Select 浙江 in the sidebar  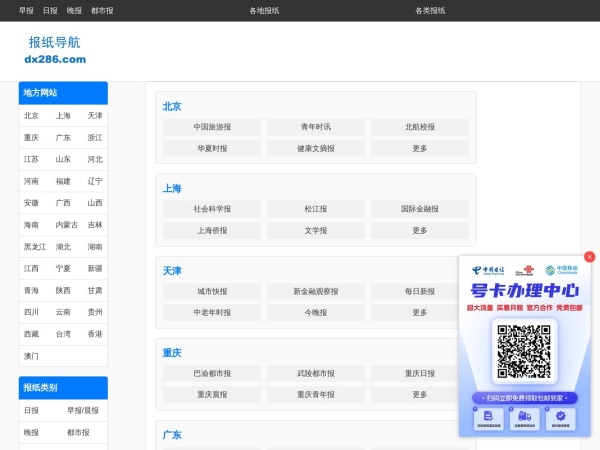click(x=95, y=137)
